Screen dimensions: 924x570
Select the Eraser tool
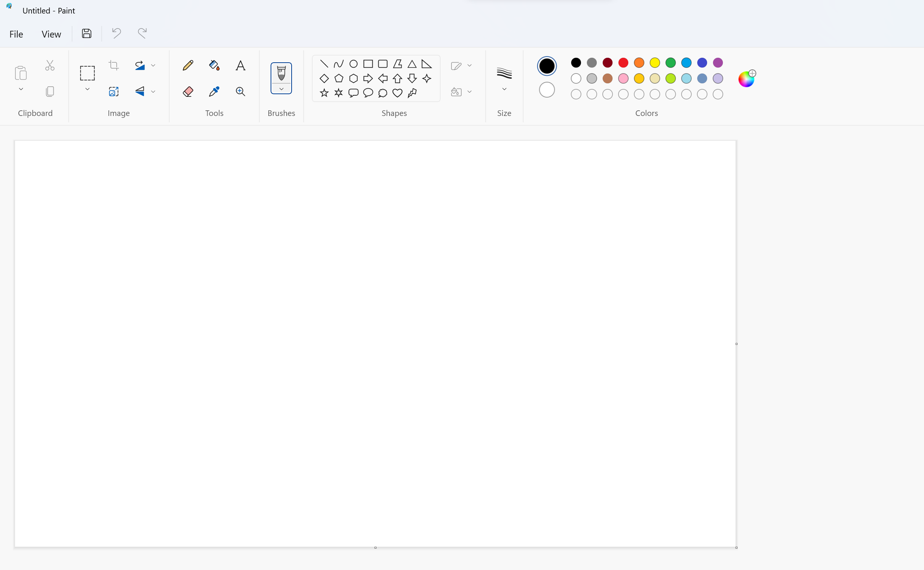188,92
